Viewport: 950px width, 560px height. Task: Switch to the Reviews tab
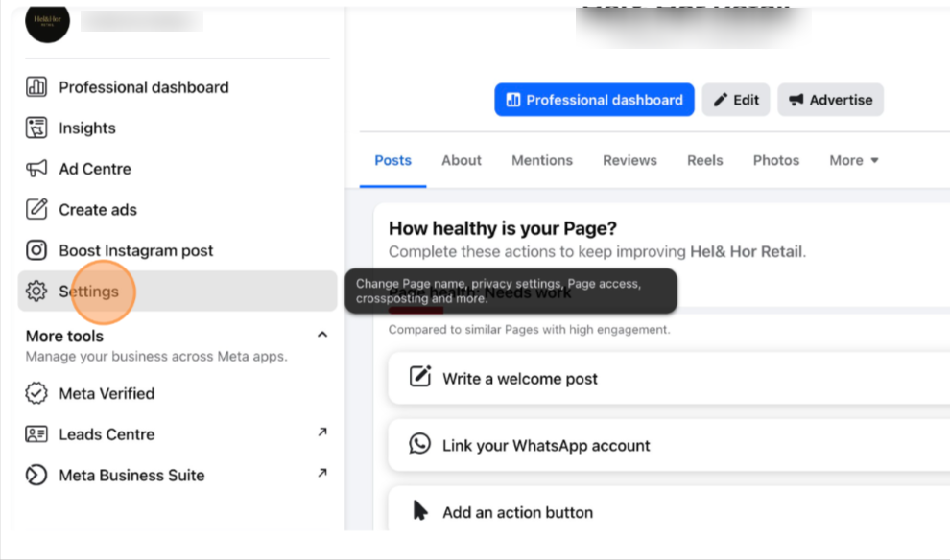[629, 160]
